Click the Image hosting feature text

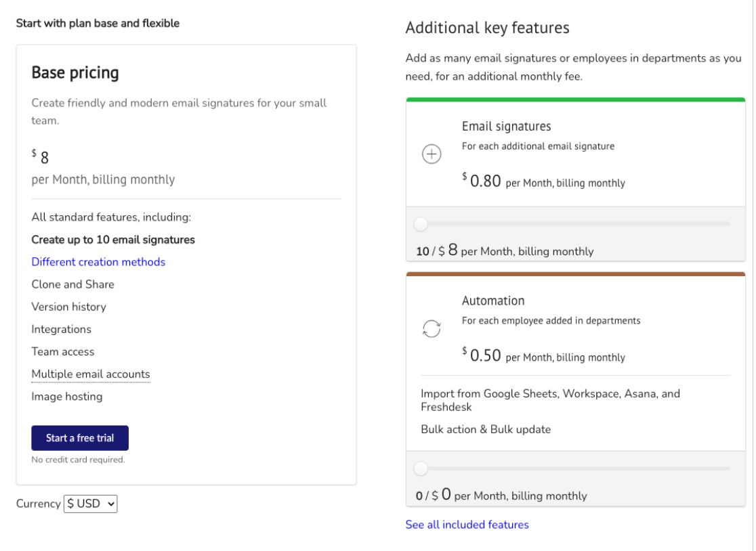coord(67,397)
